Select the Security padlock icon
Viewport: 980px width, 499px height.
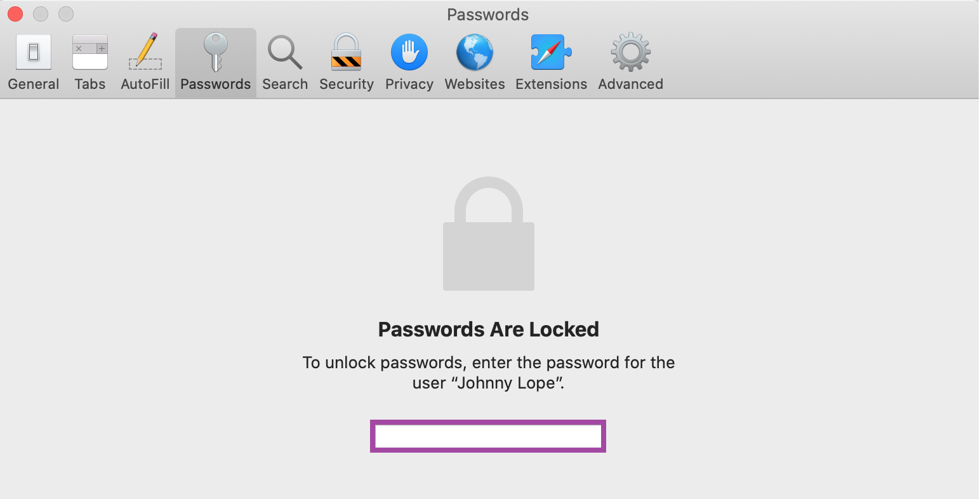pyautogui.click(x=346, y=52)
